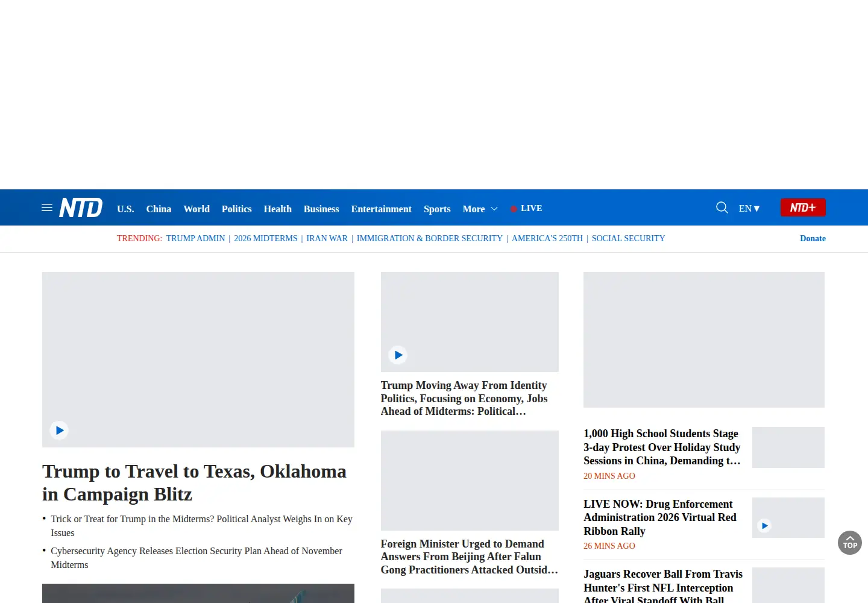Screen dimensions: 868x603
Task: Open the Business section
Action: coord(321,209)
